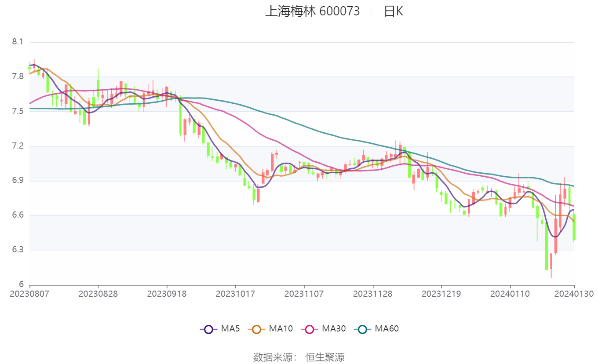
Task: Click the x-axis date label 20240130
Action: pos(574,294)
